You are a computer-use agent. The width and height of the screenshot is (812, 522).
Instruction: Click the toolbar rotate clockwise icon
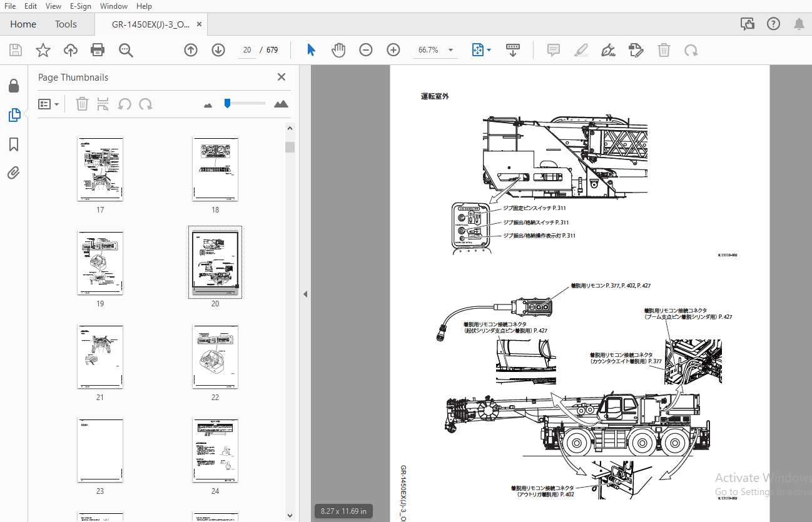(691, 50)
